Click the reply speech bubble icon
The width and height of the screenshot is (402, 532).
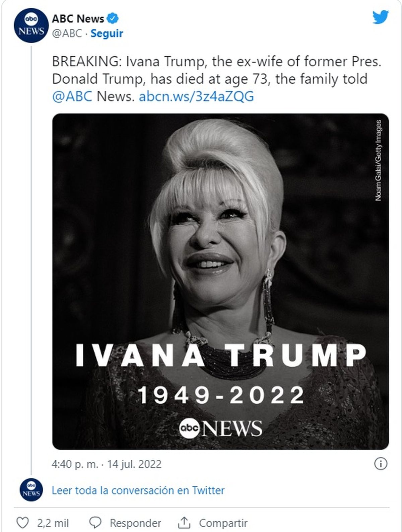pos(96,523)
